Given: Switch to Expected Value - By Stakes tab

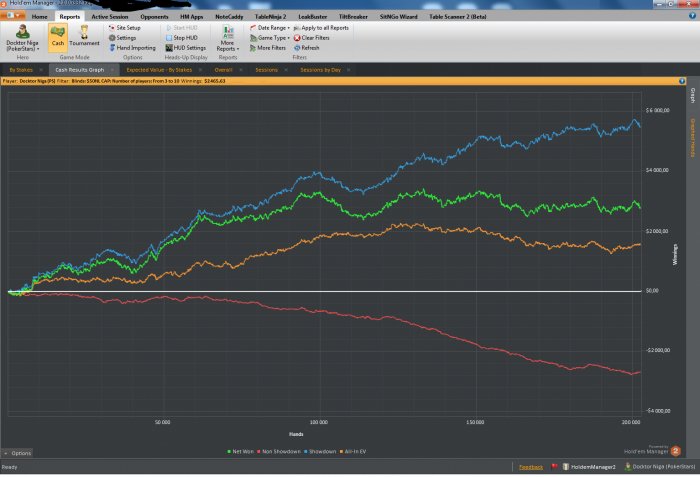Looking at the screenshot, I should click(159, 70).
